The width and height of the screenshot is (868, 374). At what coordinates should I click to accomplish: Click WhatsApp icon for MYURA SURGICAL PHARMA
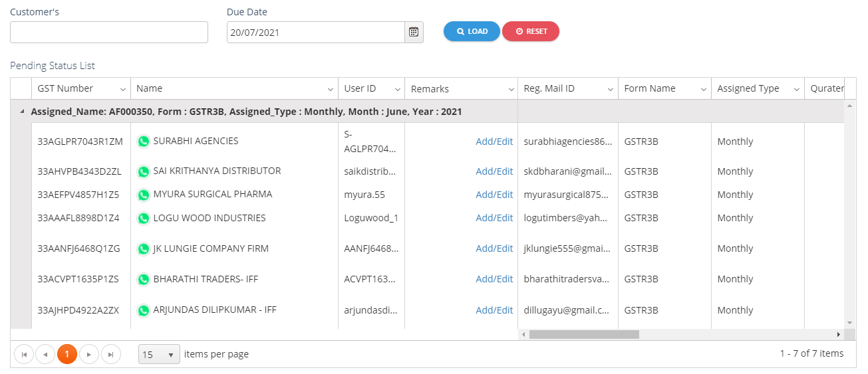[143, 195]
